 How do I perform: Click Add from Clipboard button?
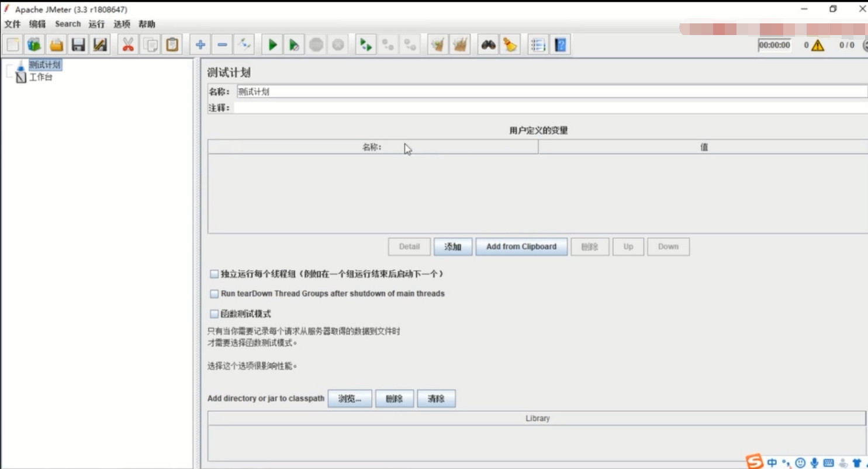tap(521, 246)
